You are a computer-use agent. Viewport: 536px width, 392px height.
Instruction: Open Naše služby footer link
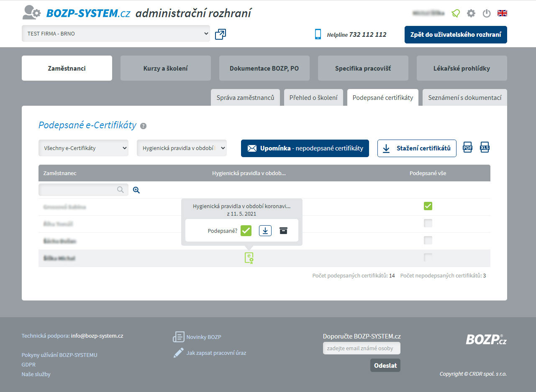click(x=36, y=374)
